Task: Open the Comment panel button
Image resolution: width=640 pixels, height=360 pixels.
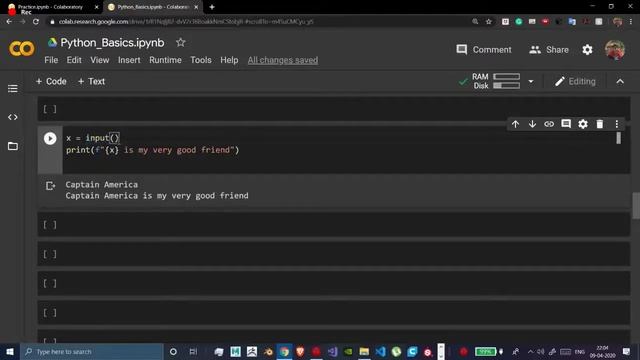Action: coord(484,50)
